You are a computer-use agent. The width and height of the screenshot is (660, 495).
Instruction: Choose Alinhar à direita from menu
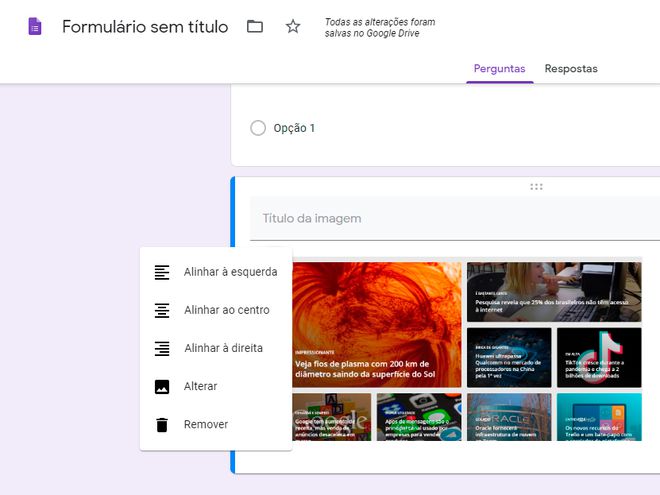point(216,348)
